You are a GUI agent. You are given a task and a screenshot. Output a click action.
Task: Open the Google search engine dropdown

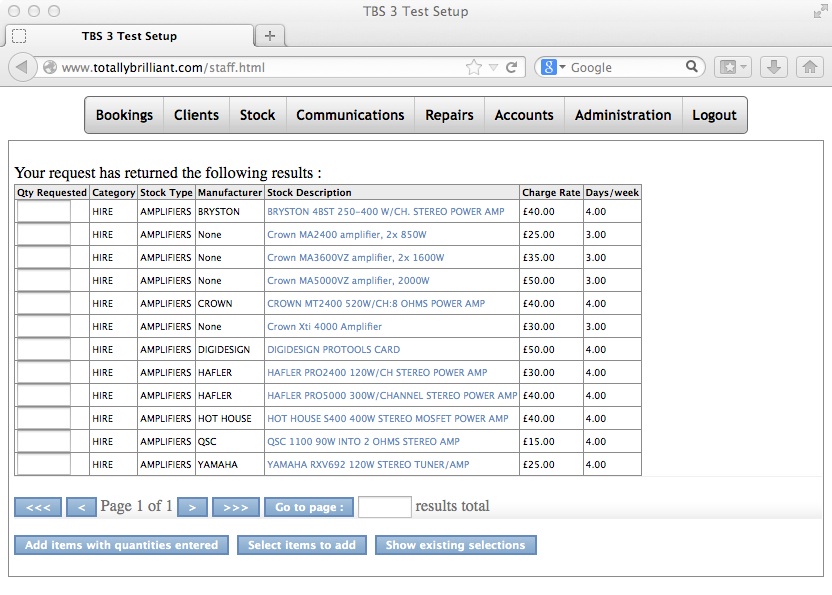pos(553,67)
